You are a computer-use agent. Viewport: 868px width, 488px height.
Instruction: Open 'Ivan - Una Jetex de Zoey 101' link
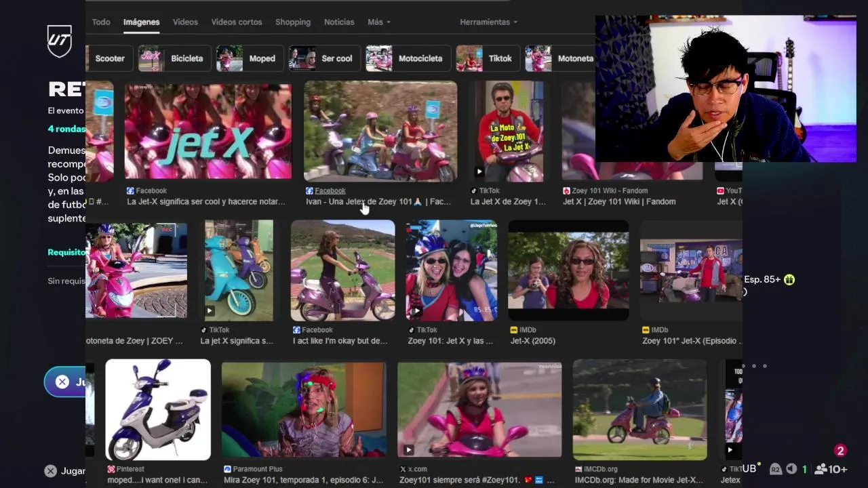378,202
